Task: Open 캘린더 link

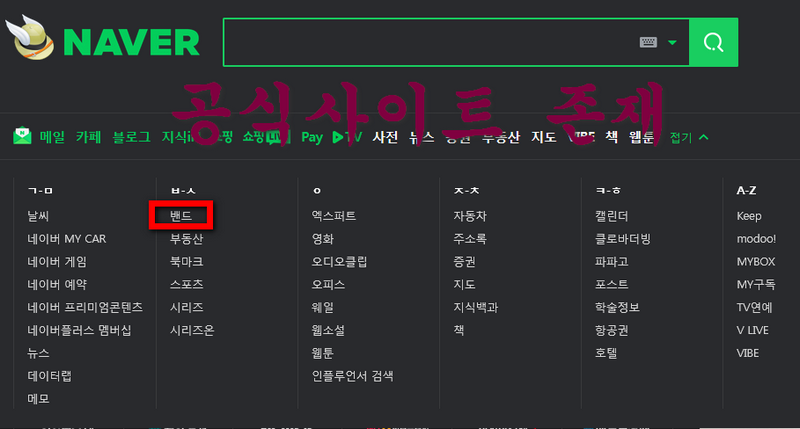Action: [612, 216]
